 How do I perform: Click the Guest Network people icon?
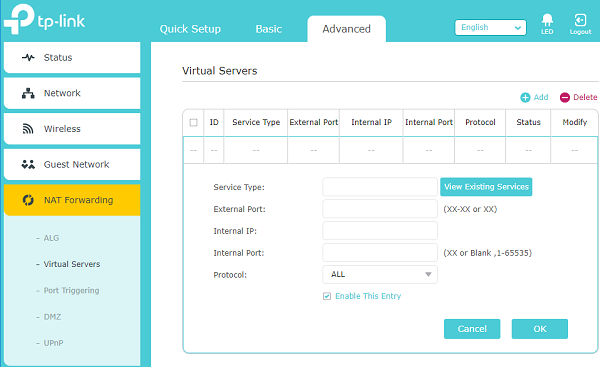[x=28, y=165]
